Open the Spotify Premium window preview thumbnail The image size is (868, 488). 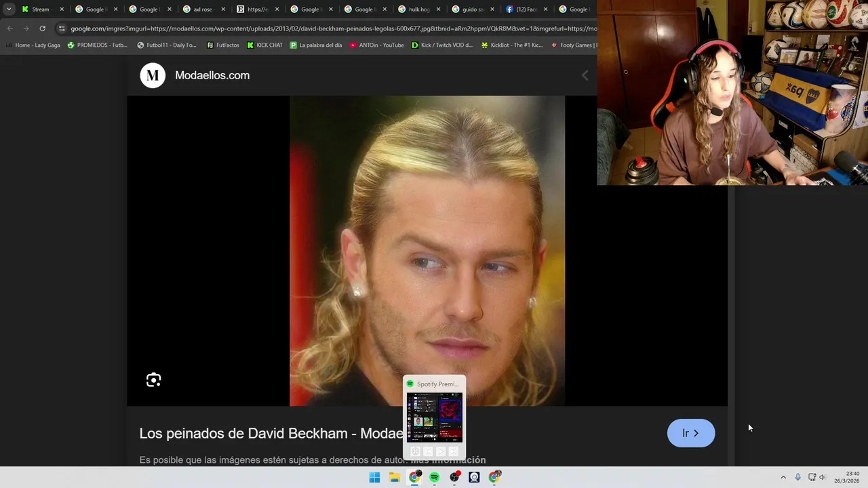[434, 418]
